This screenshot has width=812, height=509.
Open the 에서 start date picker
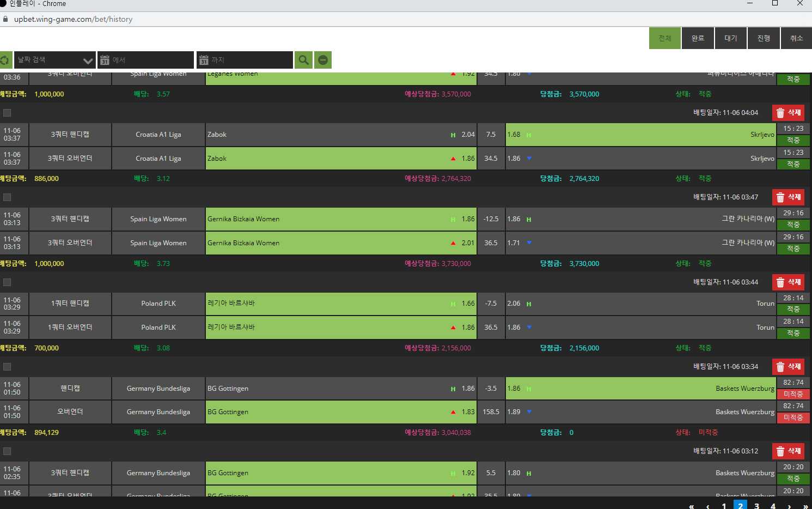pyautogui.click(x=145, y=60)
